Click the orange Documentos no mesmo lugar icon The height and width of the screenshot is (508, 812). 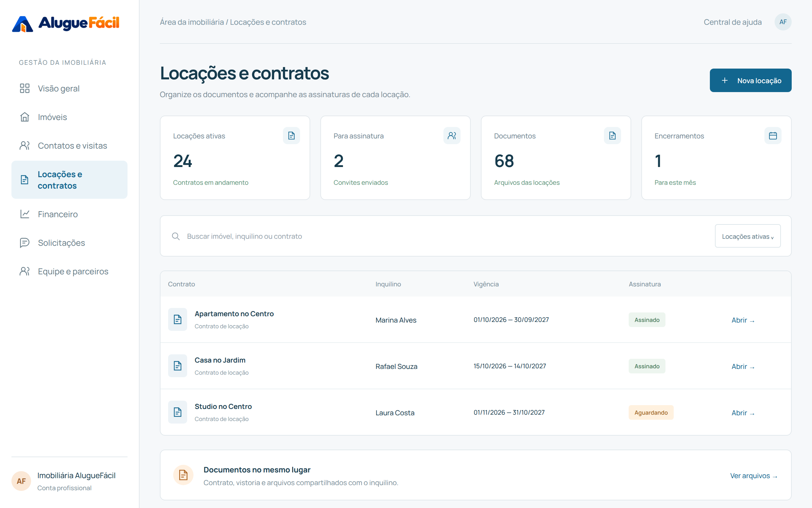pos(183,475)
